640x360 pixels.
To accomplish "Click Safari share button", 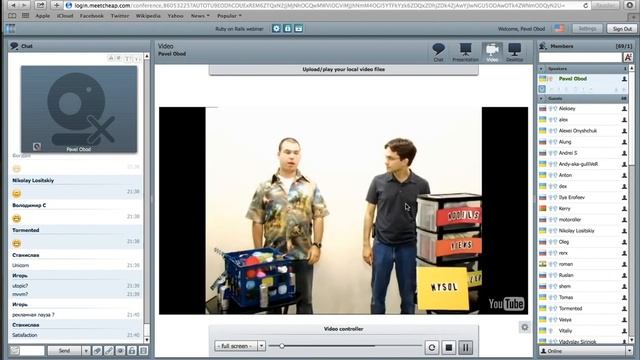I will click(40, 5).
